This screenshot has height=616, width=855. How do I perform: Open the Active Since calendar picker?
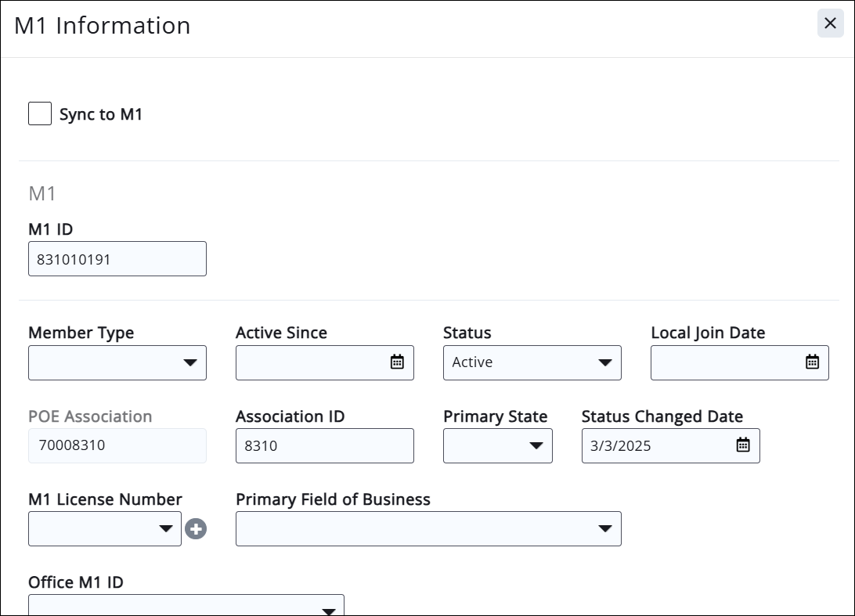pyautogui.click(x=397, y=362)
